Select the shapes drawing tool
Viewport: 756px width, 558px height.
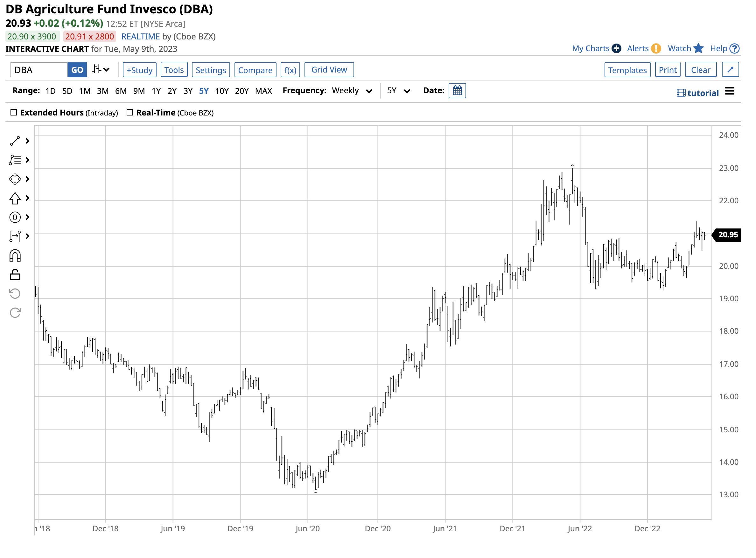(x=15, y=179)
